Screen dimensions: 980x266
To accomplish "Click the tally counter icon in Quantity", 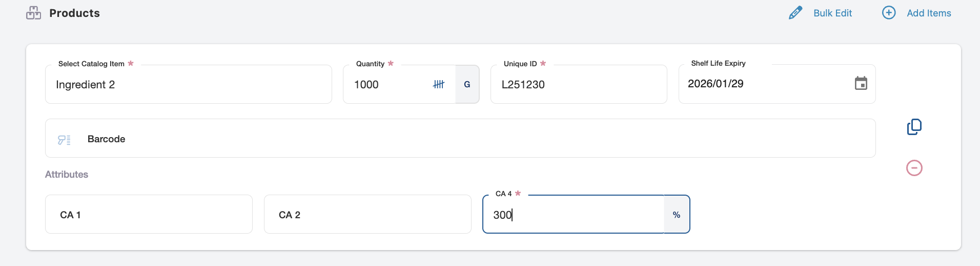I will [x=438, y=84].
